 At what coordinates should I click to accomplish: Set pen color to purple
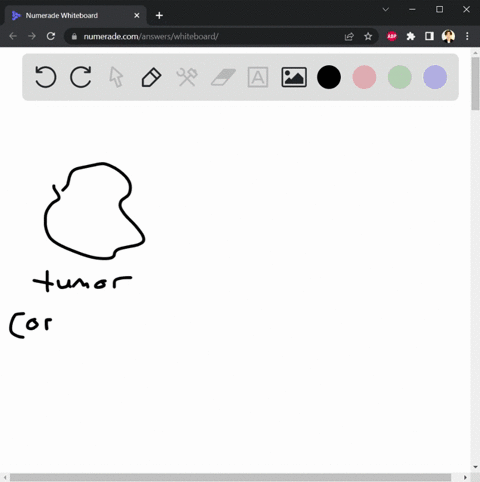(x=435, y=77)
